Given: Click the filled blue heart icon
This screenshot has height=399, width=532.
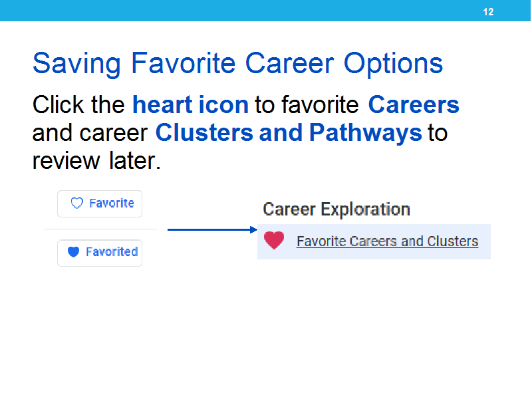Looking at the screenshot, I should coord(73,252).
